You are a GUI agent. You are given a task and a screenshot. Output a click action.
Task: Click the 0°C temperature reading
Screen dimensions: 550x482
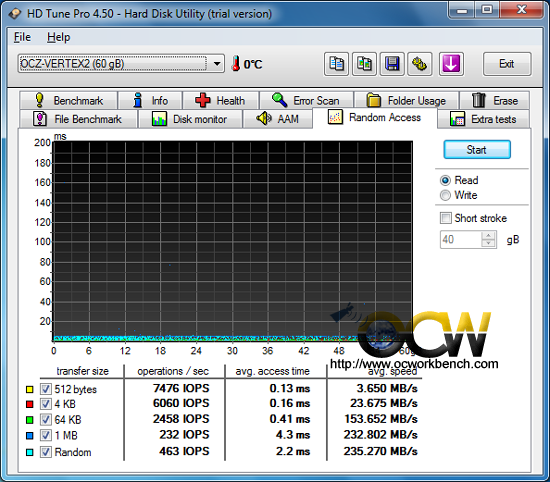[x=253, y=64]
